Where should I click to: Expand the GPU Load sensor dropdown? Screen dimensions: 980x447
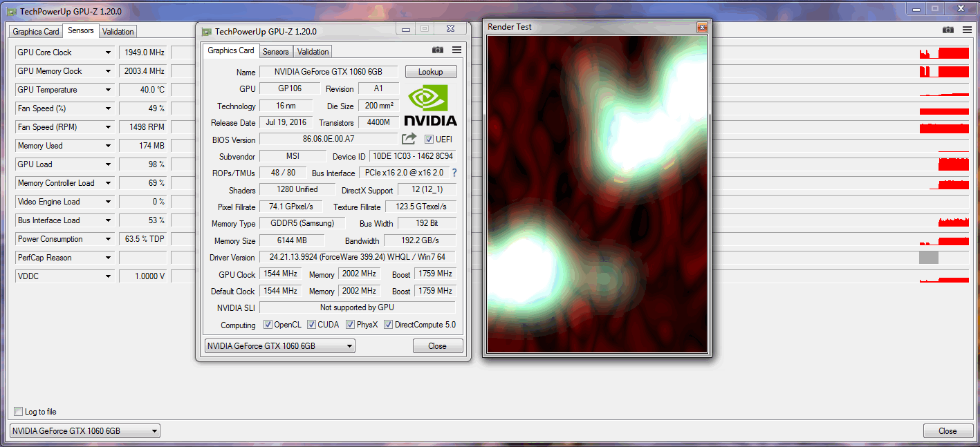[108, 164]
